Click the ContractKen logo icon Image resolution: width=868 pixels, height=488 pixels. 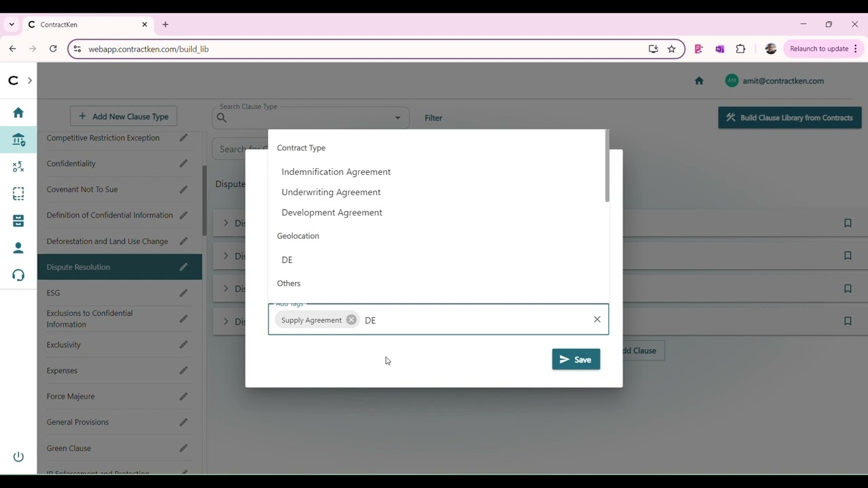[14, 80]
